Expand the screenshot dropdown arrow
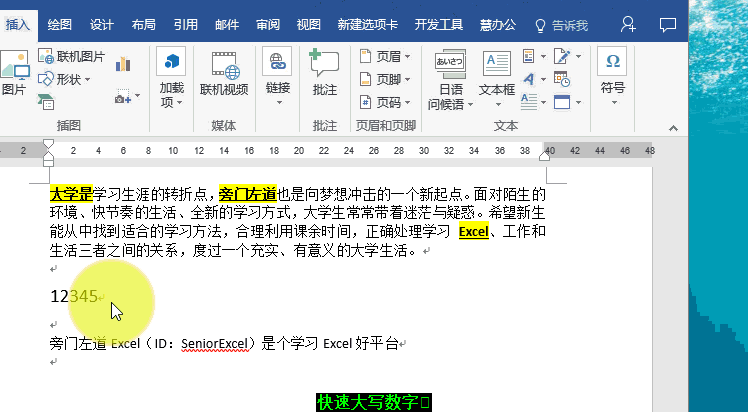Viewport: 748px width, 412px height. point(137,96)
